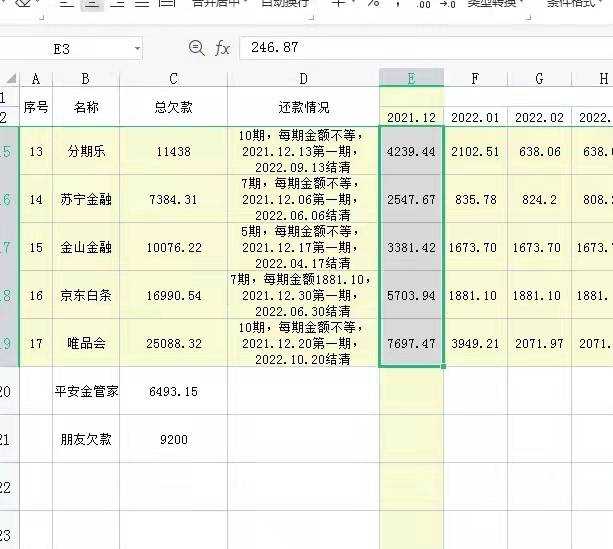Click total debt cell 10076.22
This screenshot has width=613, height=549.
click(x=174, y=247)
